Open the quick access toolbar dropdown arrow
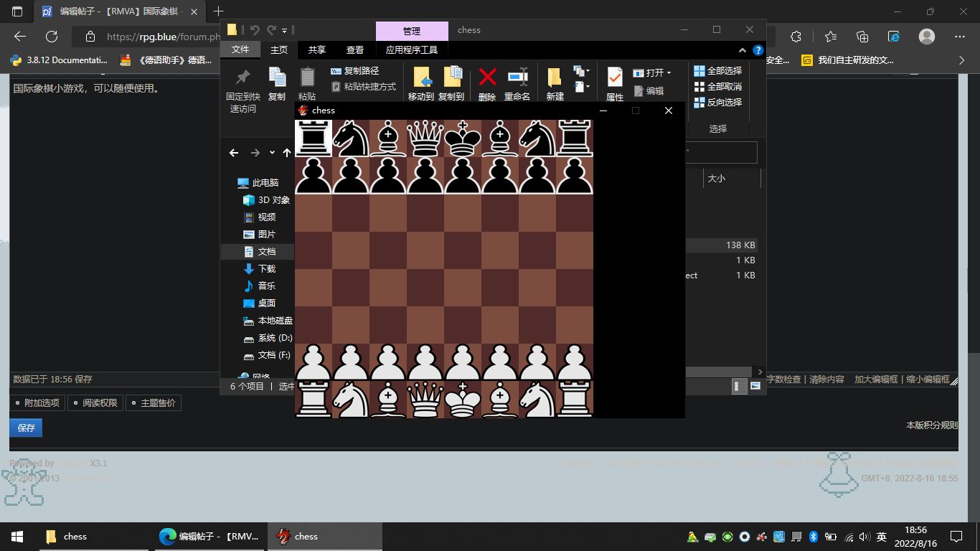Screen dimensions: 980x551 coord(285,30)
